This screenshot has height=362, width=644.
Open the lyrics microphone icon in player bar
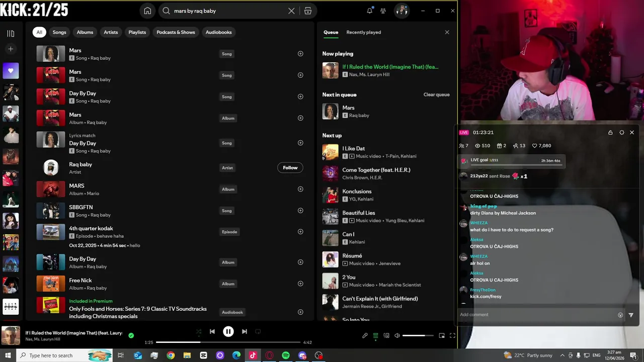click(x=365, y=335)
